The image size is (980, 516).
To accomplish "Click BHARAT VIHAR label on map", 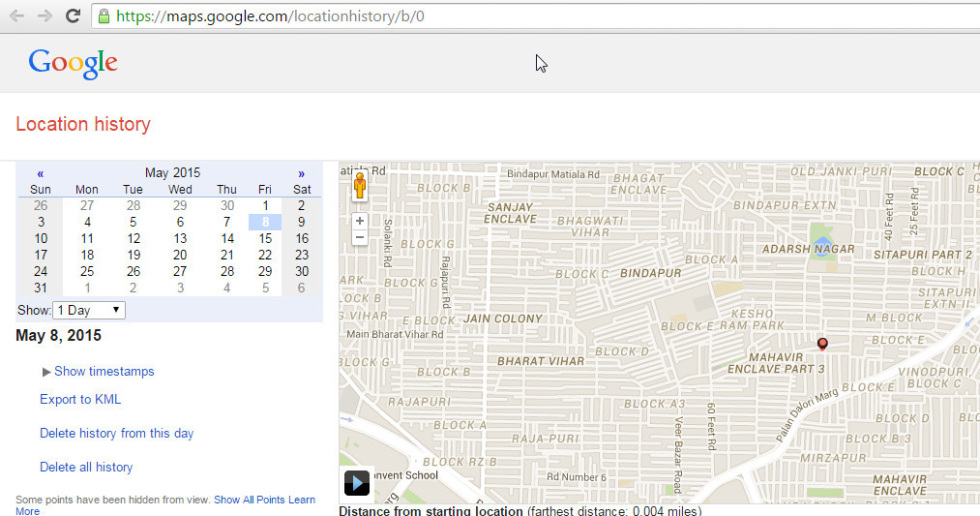I will pos(541,361).
